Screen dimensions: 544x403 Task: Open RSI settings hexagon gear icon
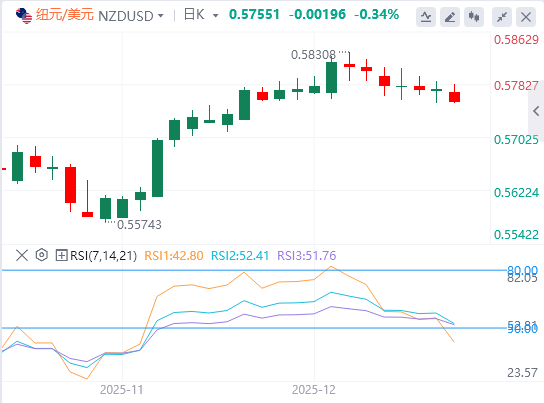42,255
